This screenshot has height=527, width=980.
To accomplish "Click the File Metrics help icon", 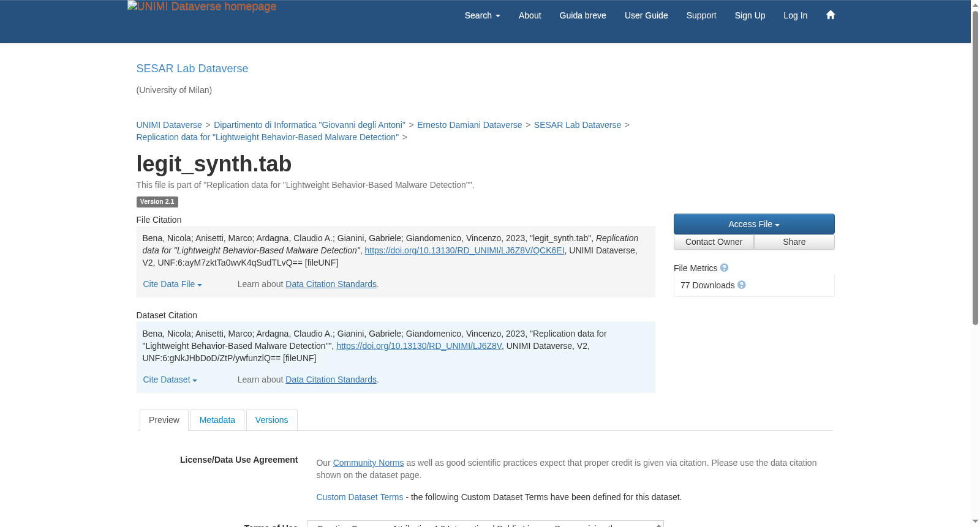I will tap(724, 268).
